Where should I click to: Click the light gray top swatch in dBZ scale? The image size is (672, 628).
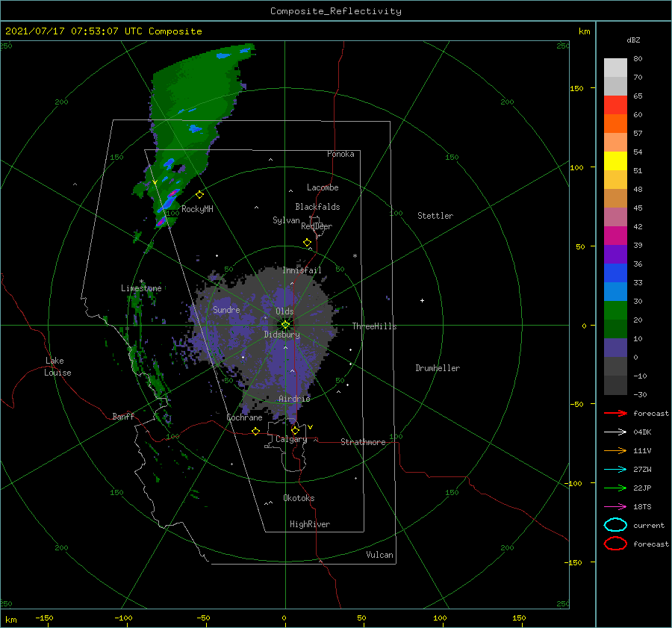(615, 68)
